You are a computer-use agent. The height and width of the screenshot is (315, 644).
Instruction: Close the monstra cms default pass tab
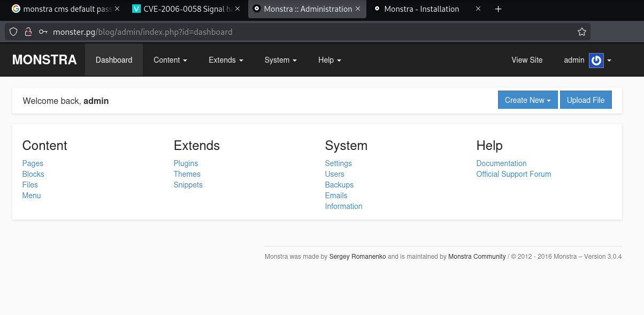click(x=117, y=9)
